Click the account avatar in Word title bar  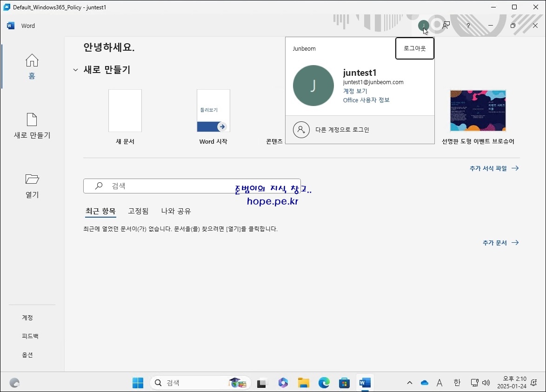pyautogui.click(x=423, y=26)
